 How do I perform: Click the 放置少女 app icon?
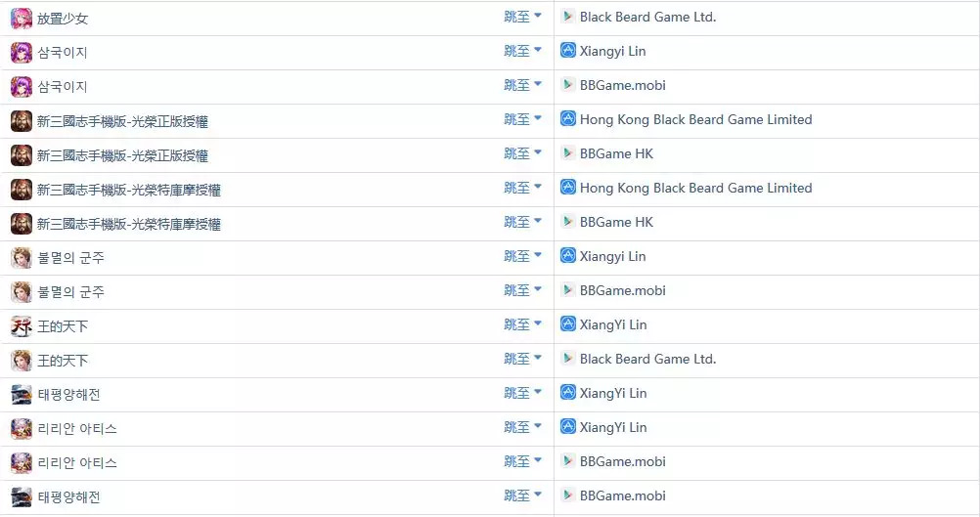click(x=22, y=19)
